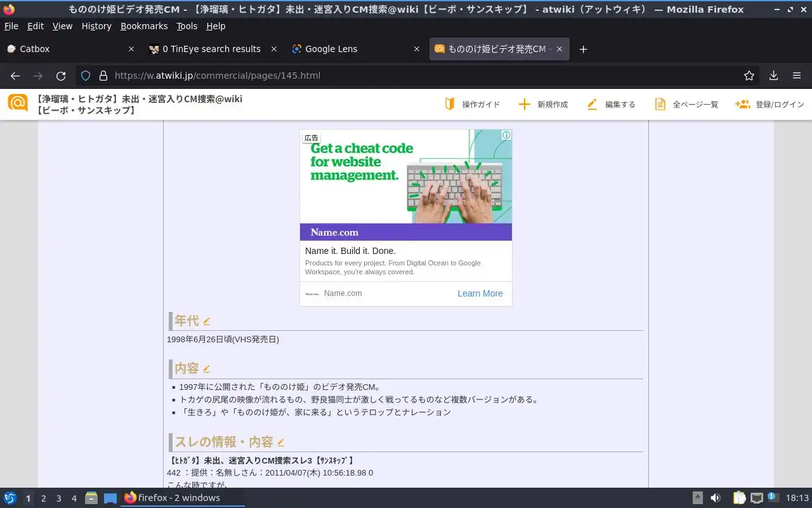Click the pencil edit icon beside 内容
812x508 pixels.
(206, 369)
